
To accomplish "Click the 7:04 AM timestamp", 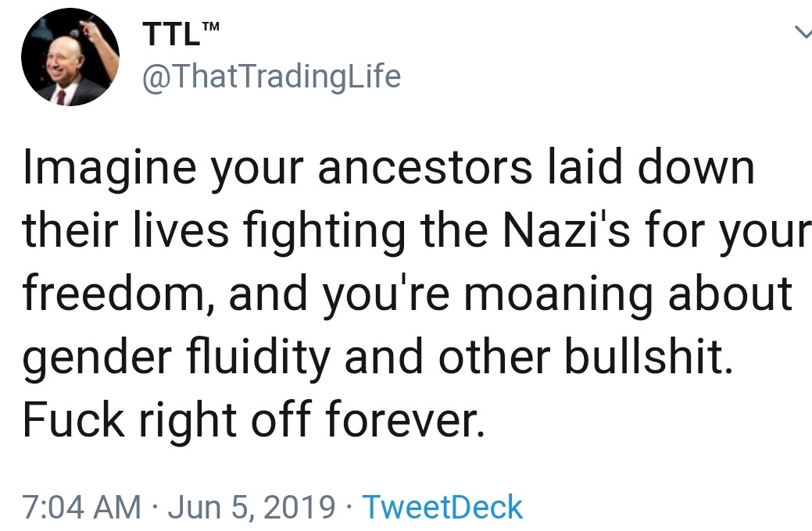I will 81,507.
